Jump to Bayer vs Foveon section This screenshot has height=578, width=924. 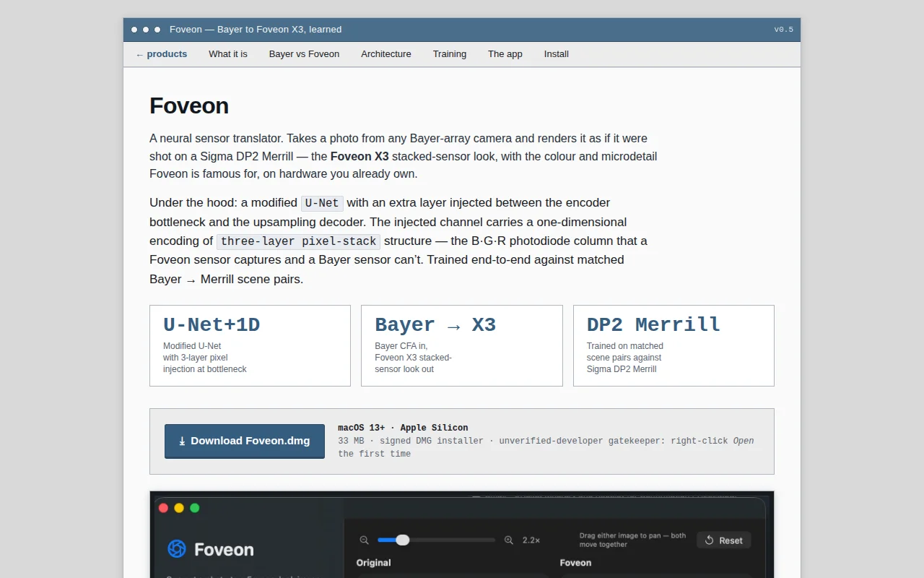[x=304, y=54]
